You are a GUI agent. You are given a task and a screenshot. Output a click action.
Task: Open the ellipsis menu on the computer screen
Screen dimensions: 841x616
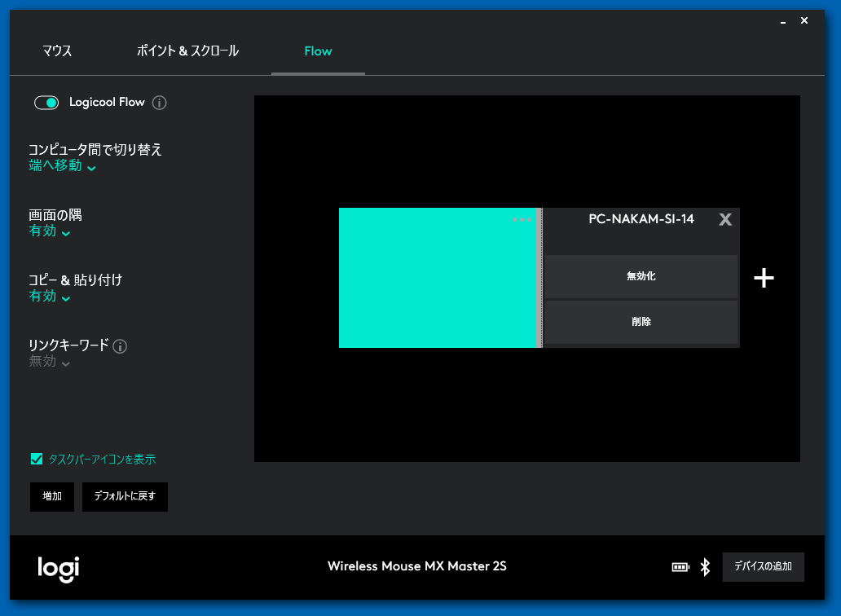[x=522, y=218]
